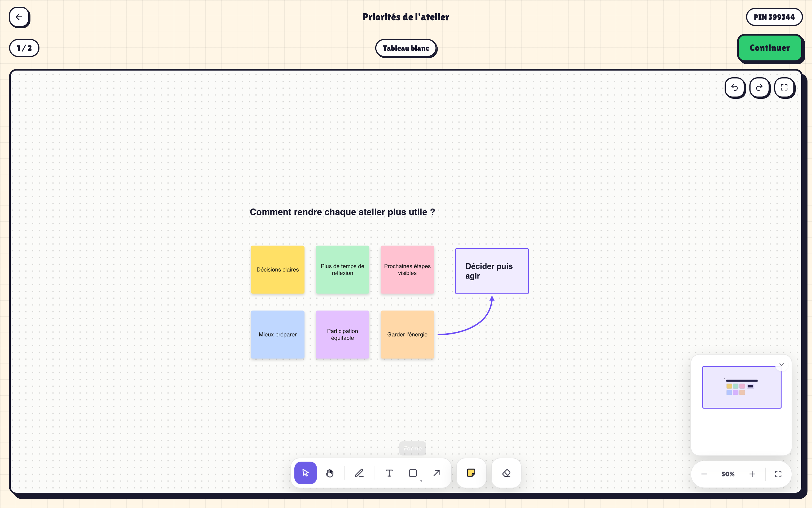Image resolution: width=812 pixels, height=508 pixels.
Task: Click the heading Comment rendre chaque atelier plus utile
Action: (342, 212)
